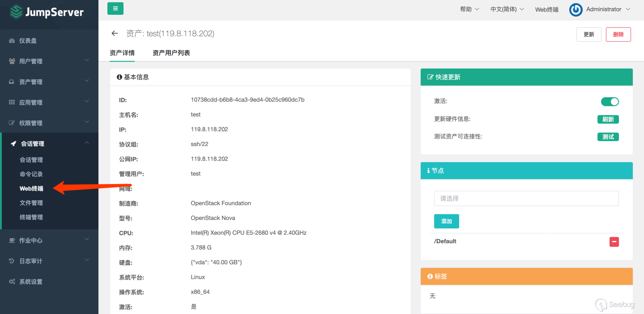Expand the 用户管理 menu chevron
The height and width of the screenshot is (314, 644).
point(87,60)
